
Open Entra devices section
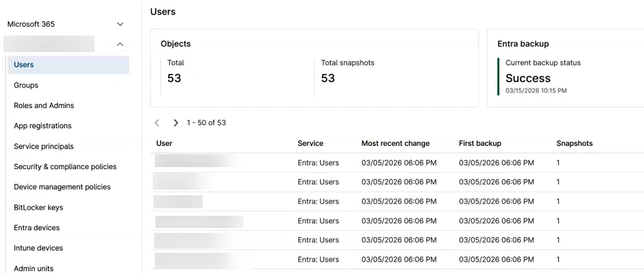click(x=36, y=227)
